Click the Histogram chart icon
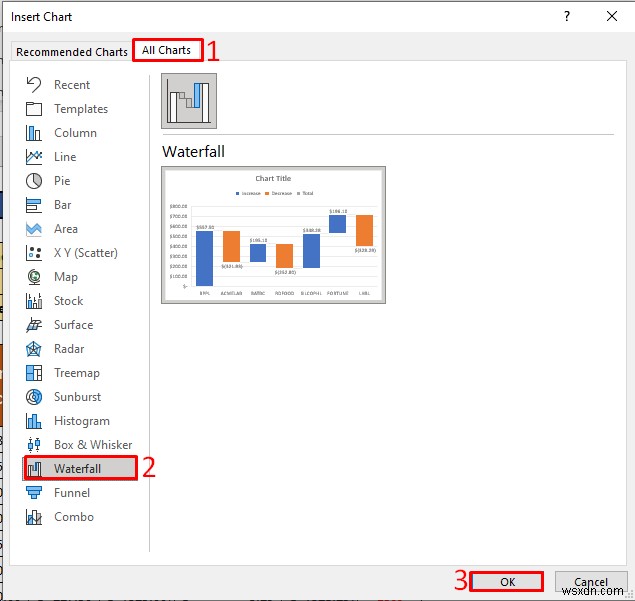Viewport: 635px width, 601px height. point(34,421)
